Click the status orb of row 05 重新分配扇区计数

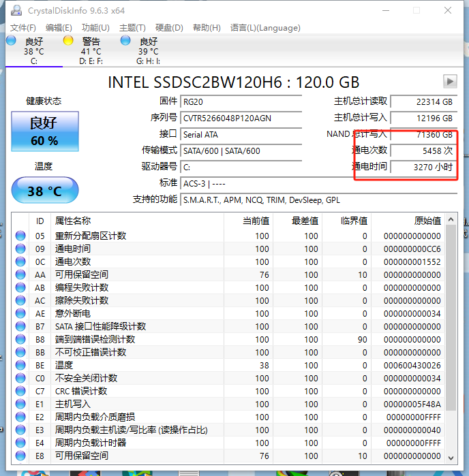[x=20, y=236]
